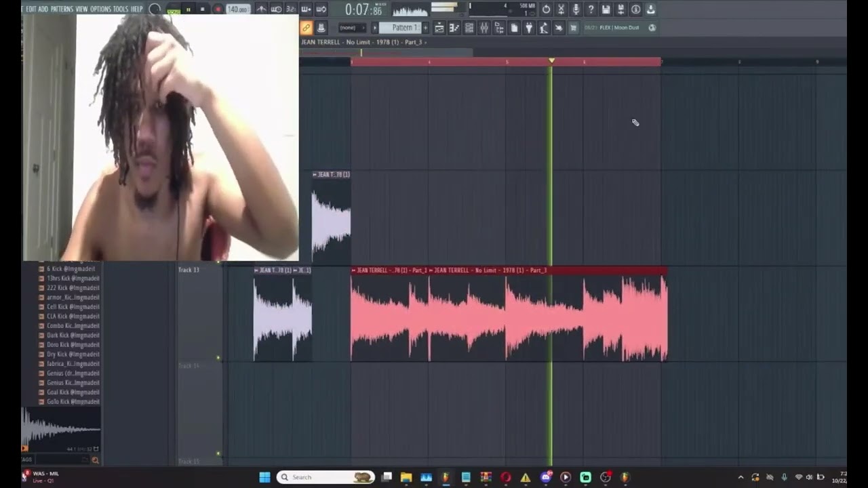Click the 140 tempo field
Screen dimensions: 868x488
(x=238, y=9)
